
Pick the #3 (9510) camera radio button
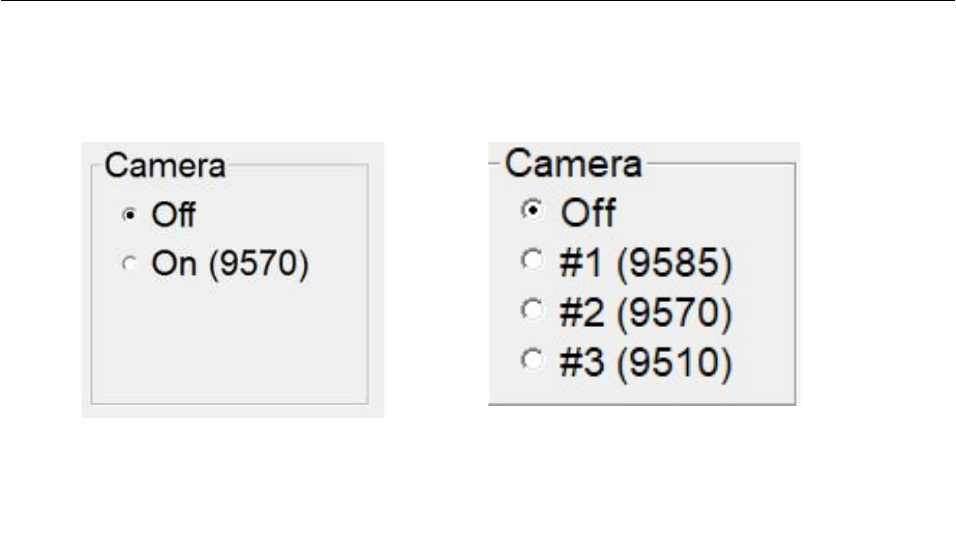point(535,363)
